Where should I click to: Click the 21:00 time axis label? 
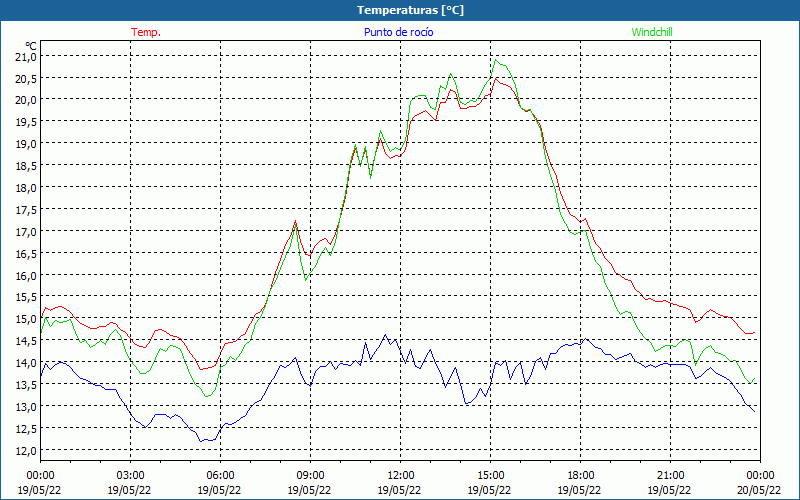pos(670,476)
